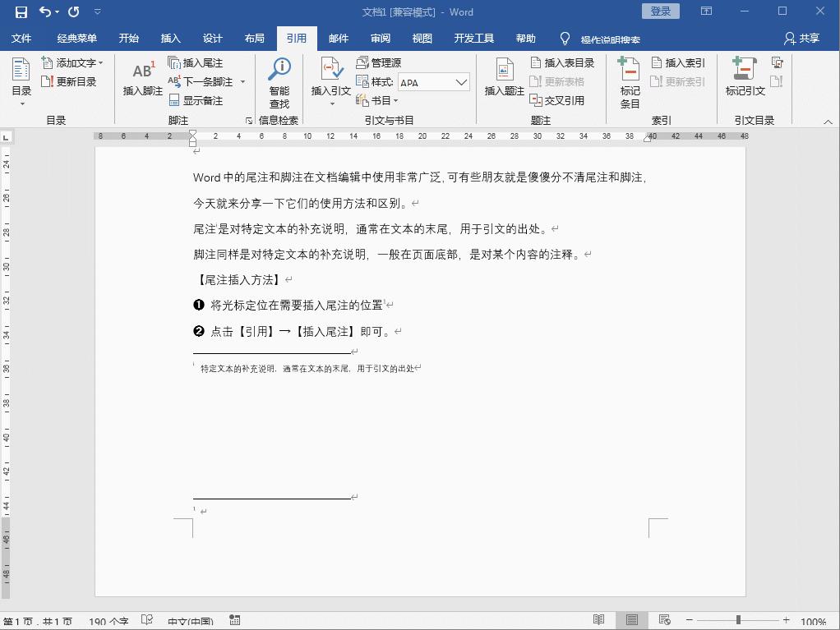Switch to the 布局 tab
This screenshot has height=630, width=840.
(254, 39)
